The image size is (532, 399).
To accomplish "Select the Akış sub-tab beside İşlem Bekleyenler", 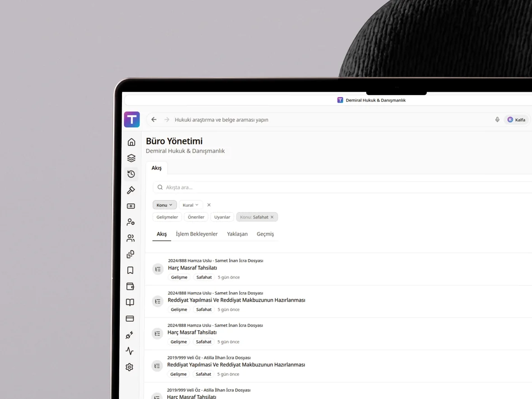I will 162,234.
